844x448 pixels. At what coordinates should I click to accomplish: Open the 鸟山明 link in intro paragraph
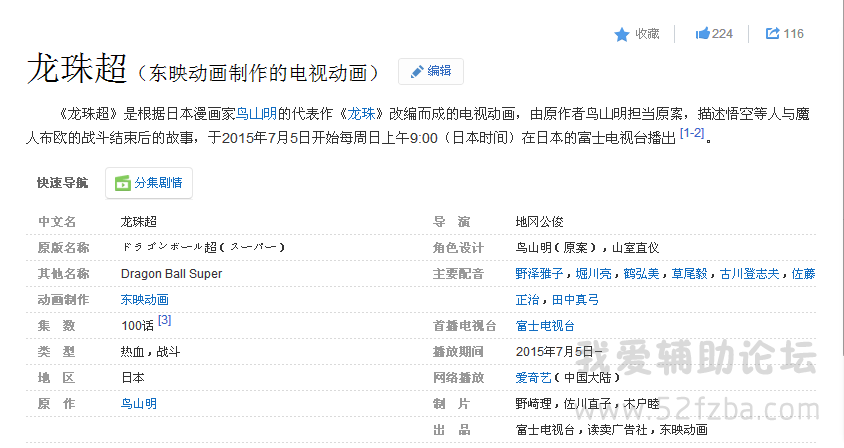pyautogui.click(x=256, y=114)
